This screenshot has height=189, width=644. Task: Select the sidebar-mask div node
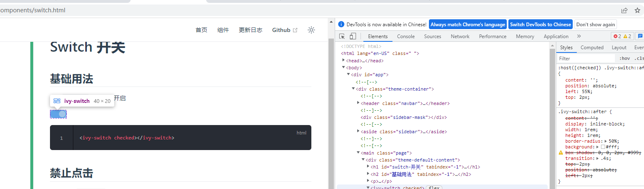click(404, 117)
